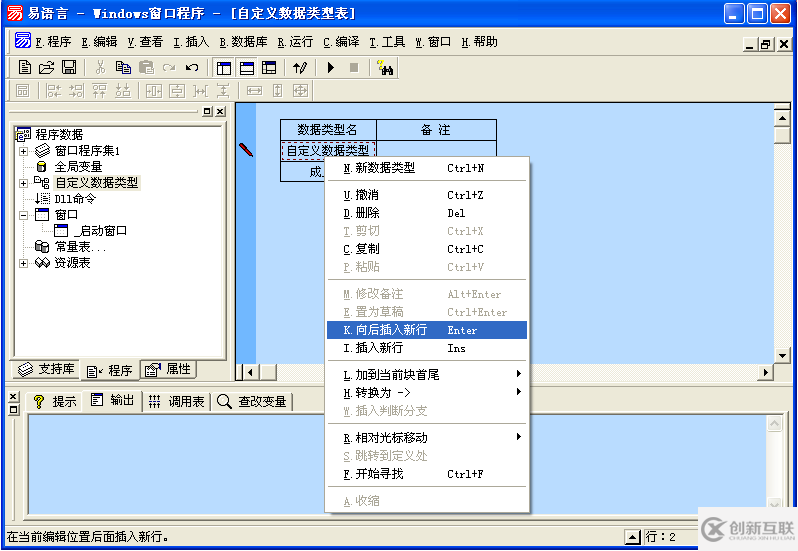This screenshot has width=798, height=551.
Task: Click the align right edges icon
Action: coord(76,91)
